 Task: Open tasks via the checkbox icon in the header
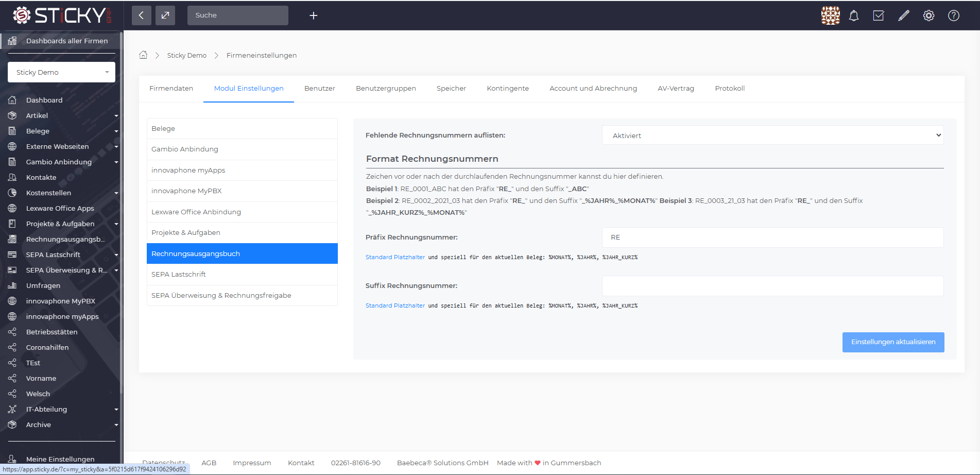point(879,15)
